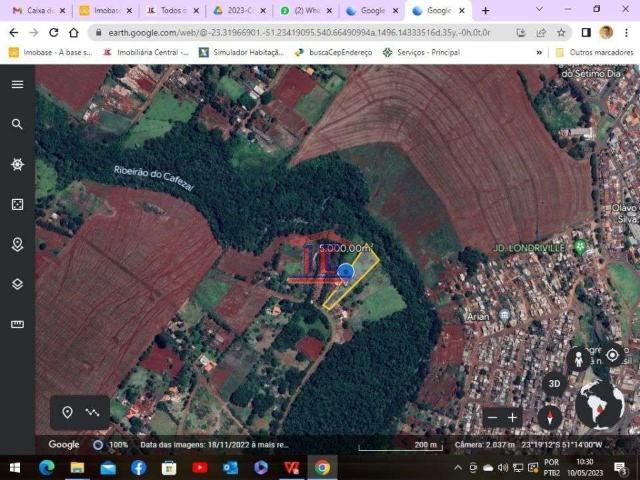Zoom out with the minus button
The height and width of the screenshot is (480, 640).
[493, 417]
